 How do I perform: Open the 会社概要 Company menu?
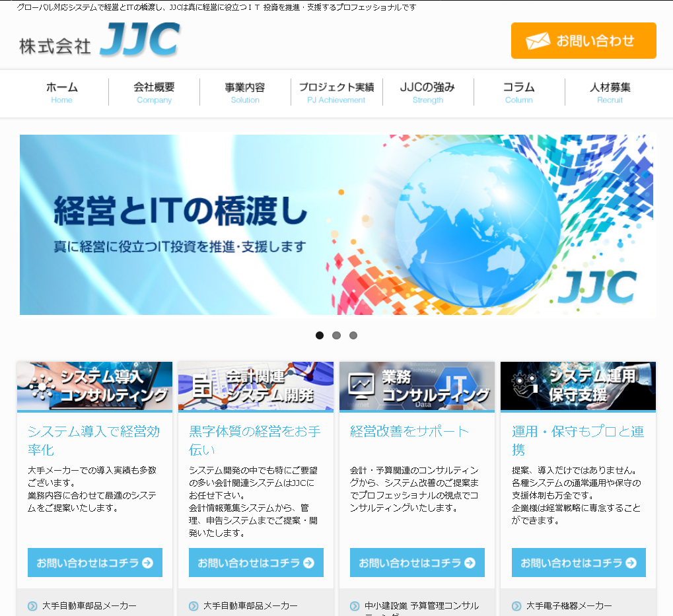click(x=154, y=92)
